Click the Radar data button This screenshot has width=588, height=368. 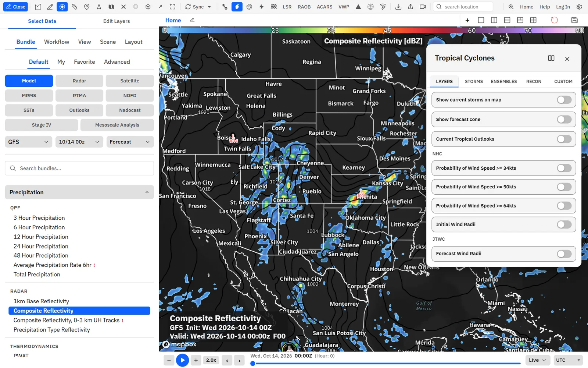click(79, 81)
